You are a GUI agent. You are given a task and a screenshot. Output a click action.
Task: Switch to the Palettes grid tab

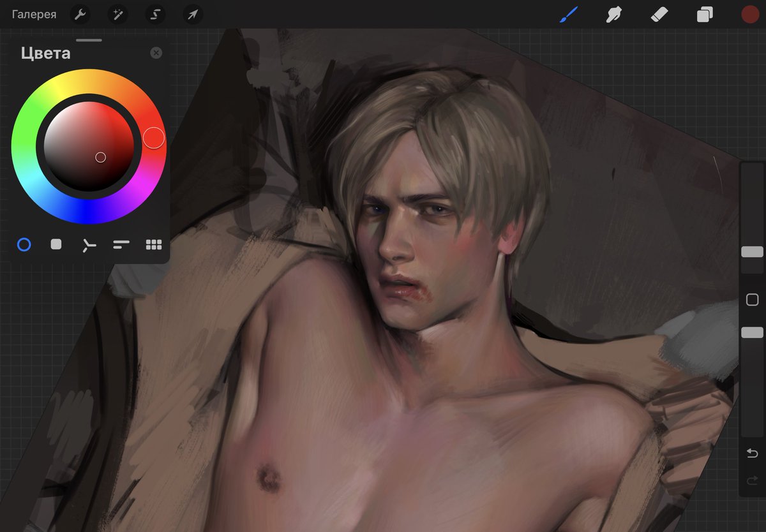(x=154, y=244)
